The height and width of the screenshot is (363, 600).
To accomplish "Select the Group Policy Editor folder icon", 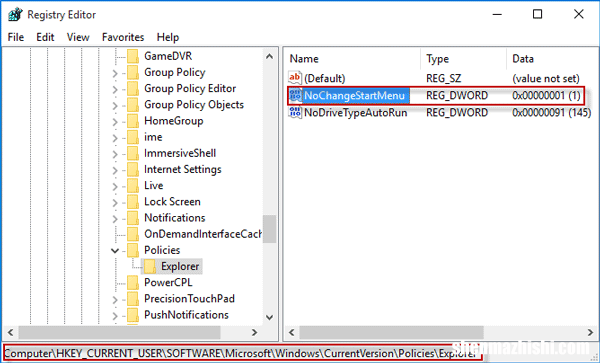I will (133, 88).
